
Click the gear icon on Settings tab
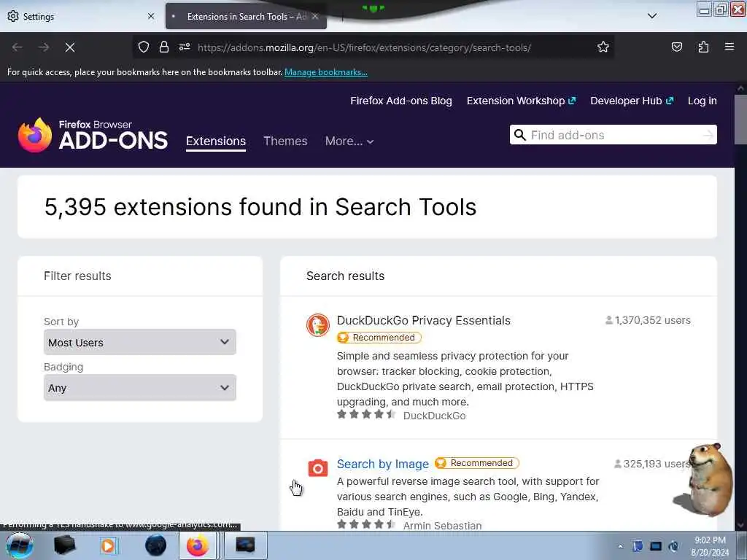click(x=13, y=16)
